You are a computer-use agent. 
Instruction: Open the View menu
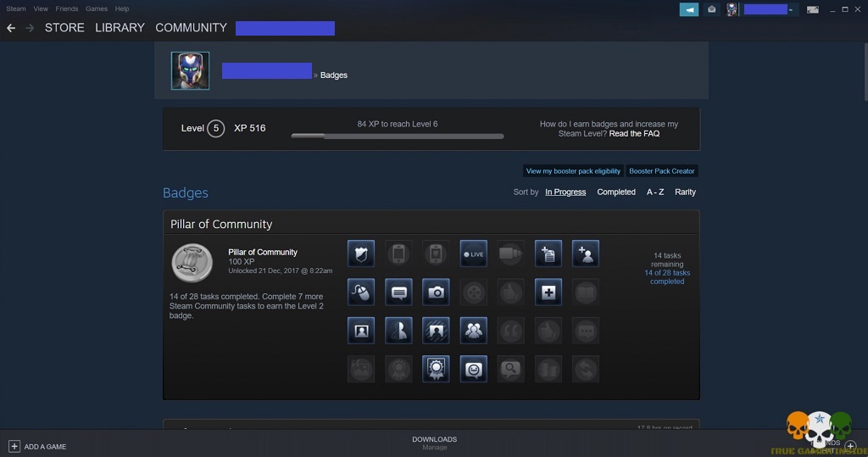coord(41,8)
